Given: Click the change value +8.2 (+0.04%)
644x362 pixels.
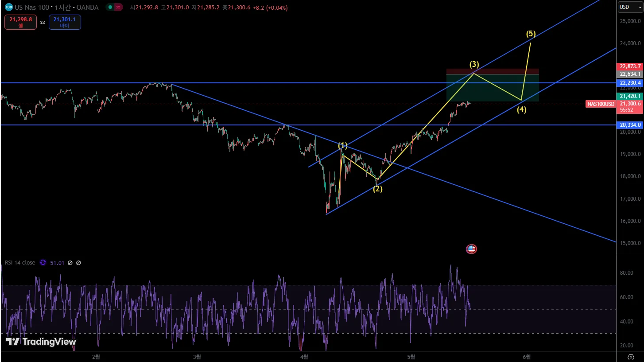Looking at the screenshot, I should [x=271, y=8].
